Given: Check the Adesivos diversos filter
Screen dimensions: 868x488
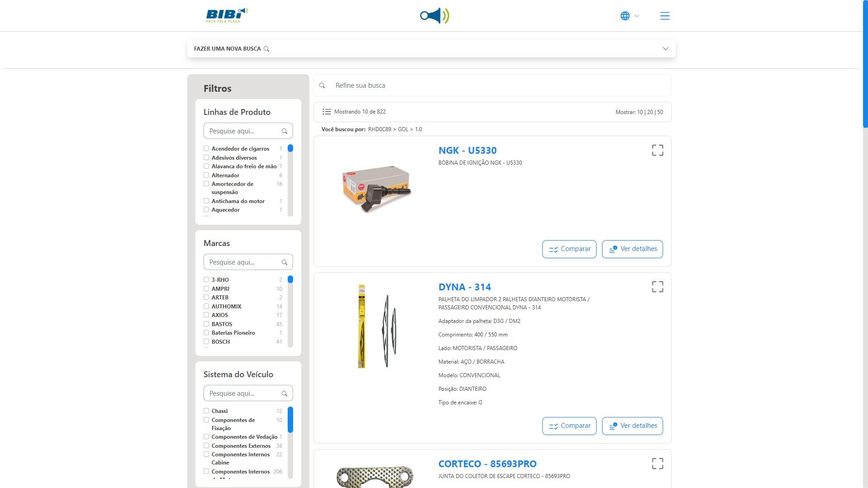Looking at the screenshot, I should click(206, 157).
